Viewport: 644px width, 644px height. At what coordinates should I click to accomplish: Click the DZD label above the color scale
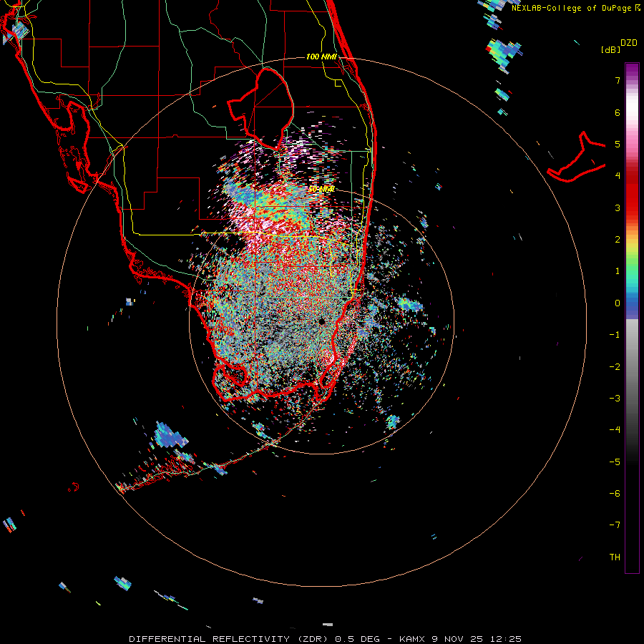click(629, 43)
